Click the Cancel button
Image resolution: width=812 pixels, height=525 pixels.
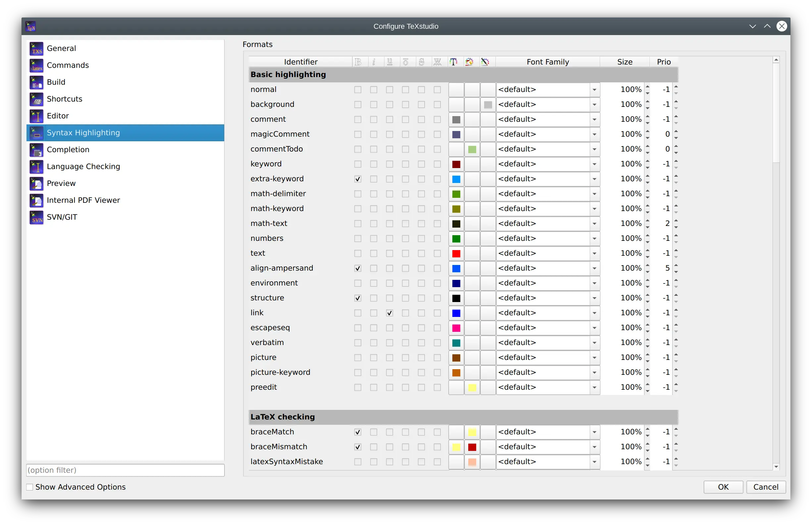[x=766, y=487]
